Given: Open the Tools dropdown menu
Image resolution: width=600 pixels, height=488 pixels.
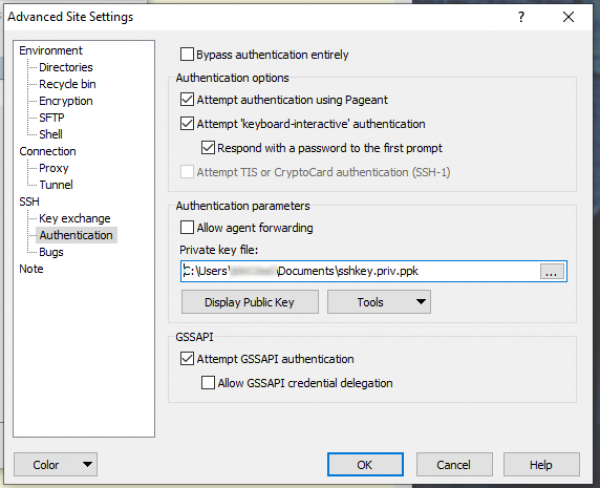Looking at the screenshot, I should [379, 302].
